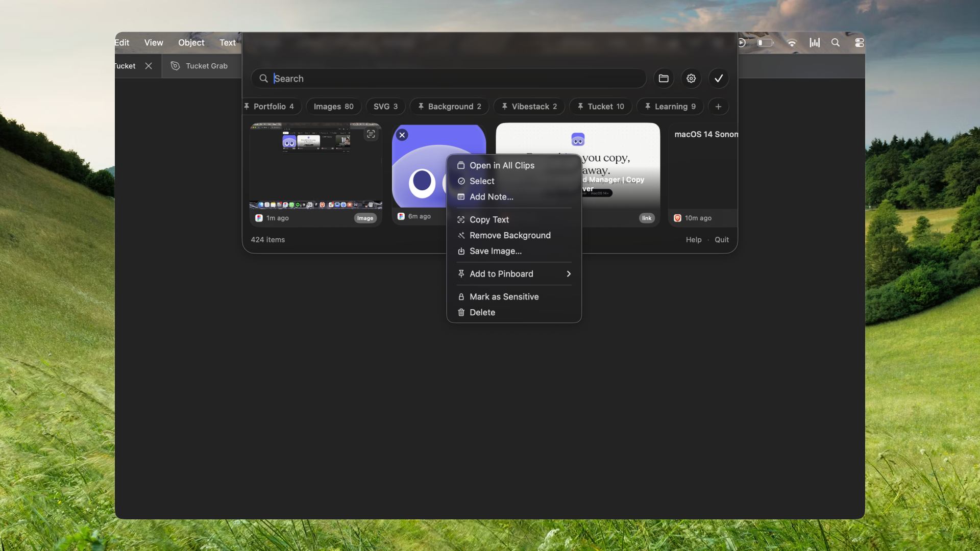
Task: Open the folder icon beside the search bar
Action: coord(664,79)
